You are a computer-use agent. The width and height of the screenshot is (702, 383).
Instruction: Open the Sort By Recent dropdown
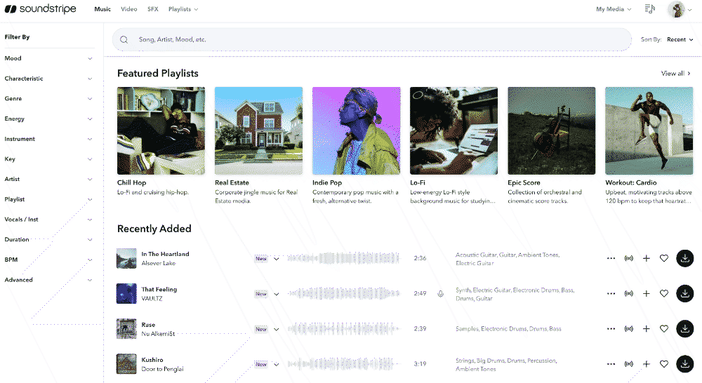click(x=680, y=39)
